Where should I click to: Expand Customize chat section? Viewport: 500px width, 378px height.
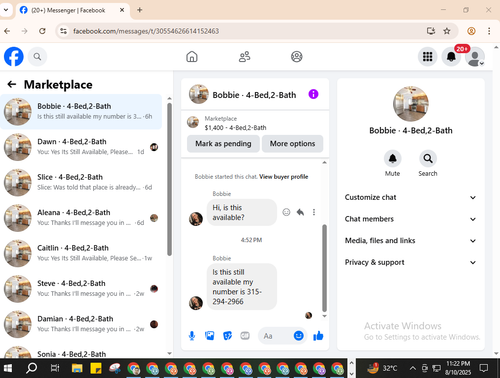pyautogui.click(x=411, y=197)
